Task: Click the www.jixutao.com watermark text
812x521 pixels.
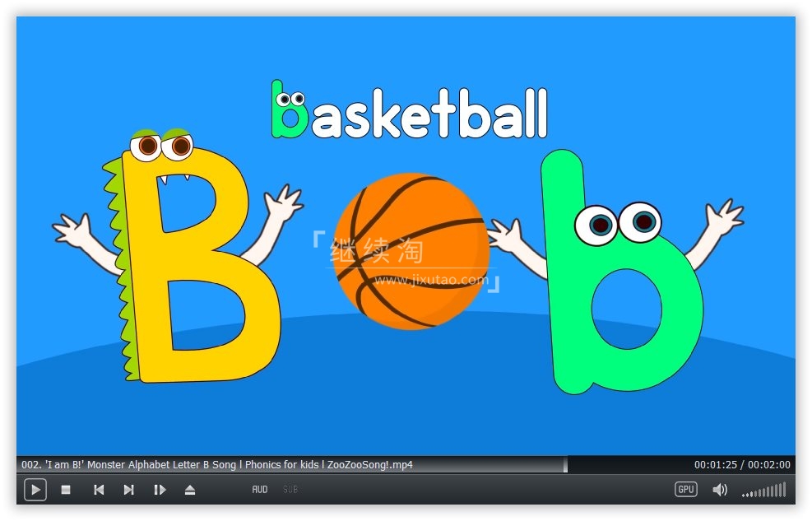Action: pyautogui.click(x=431, y=280)
